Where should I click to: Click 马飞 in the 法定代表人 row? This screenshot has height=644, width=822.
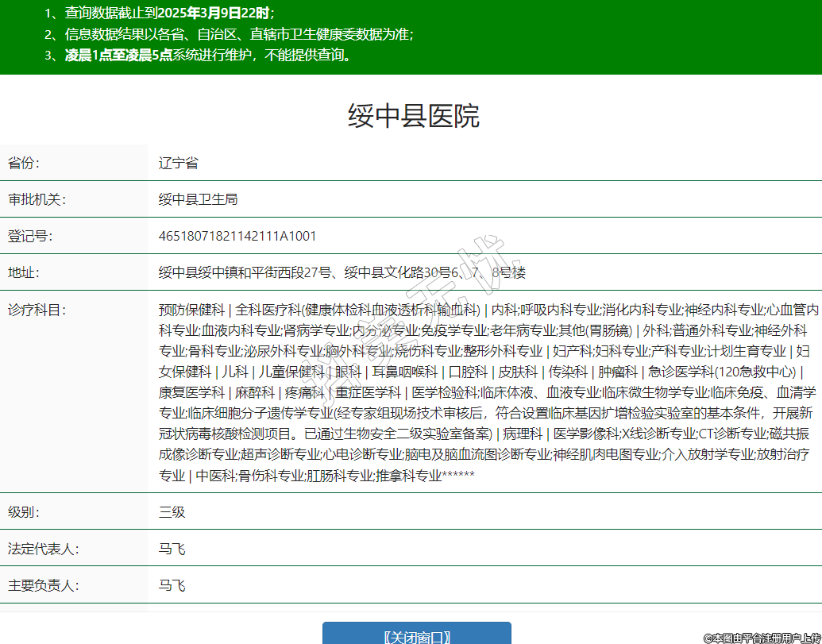(x=172, y=549)
